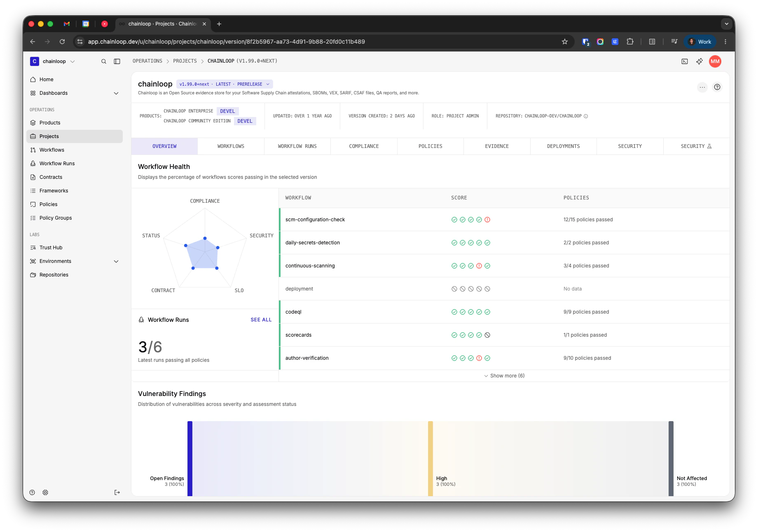Click the failed score icon for scm-configuration-check

(x=487, y=220)
